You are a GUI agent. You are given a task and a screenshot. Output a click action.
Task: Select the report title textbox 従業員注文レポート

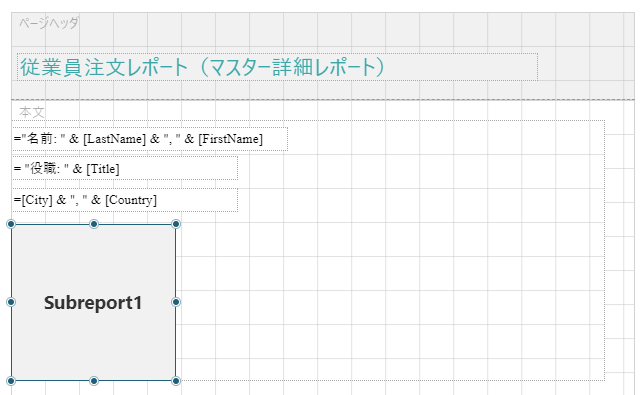[277, 67]
